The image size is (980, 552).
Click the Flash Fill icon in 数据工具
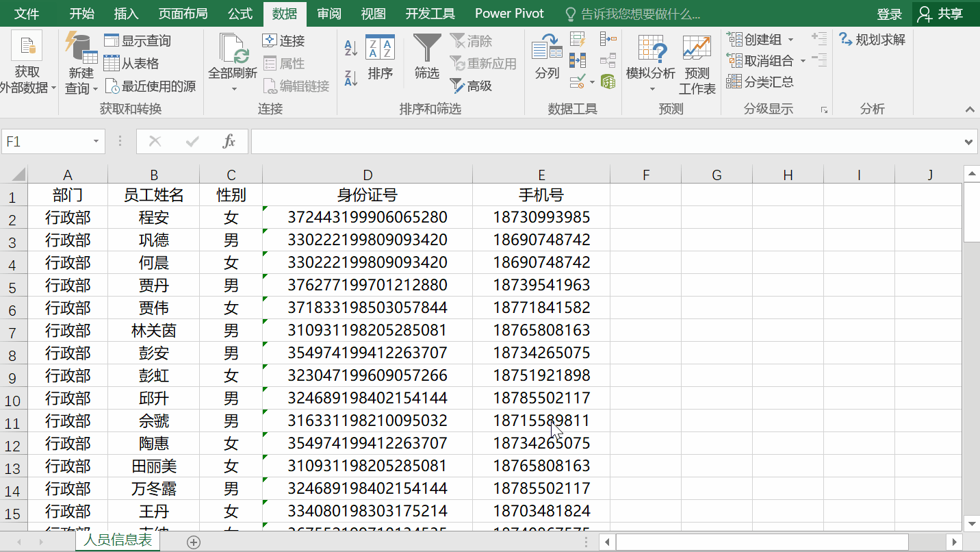[578, 39]
